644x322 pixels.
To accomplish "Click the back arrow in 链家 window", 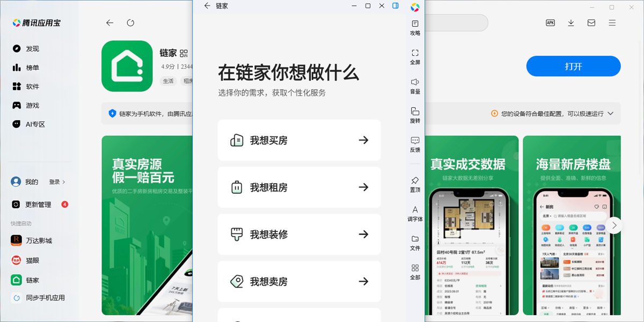I will click(207, 6).
